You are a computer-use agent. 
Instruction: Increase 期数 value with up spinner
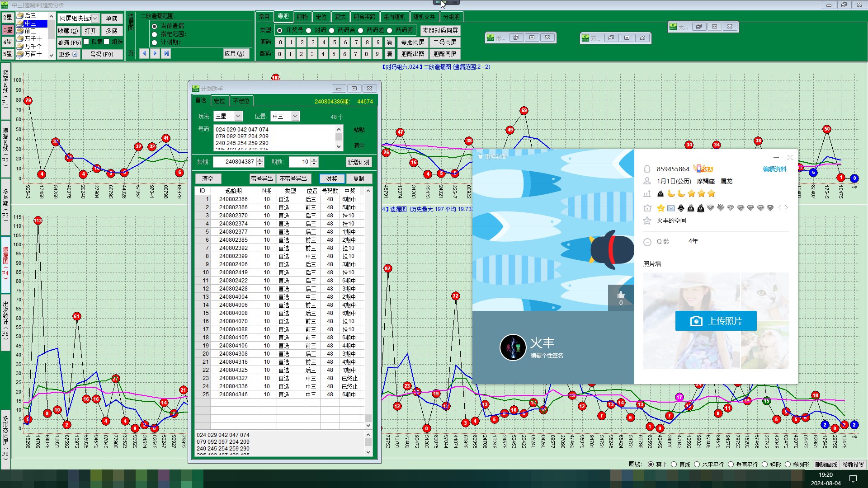[x=314, y=159]
